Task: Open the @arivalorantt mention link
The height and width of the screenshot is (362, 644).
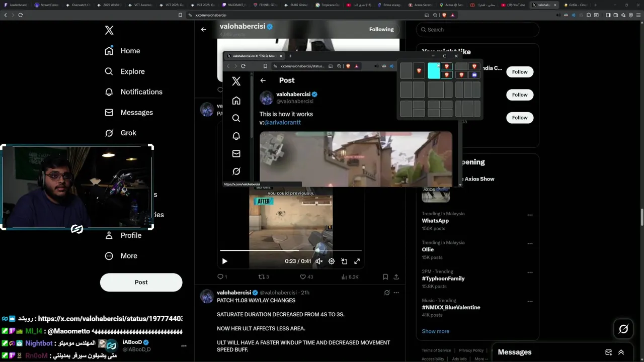Action: tap(282, 122)
